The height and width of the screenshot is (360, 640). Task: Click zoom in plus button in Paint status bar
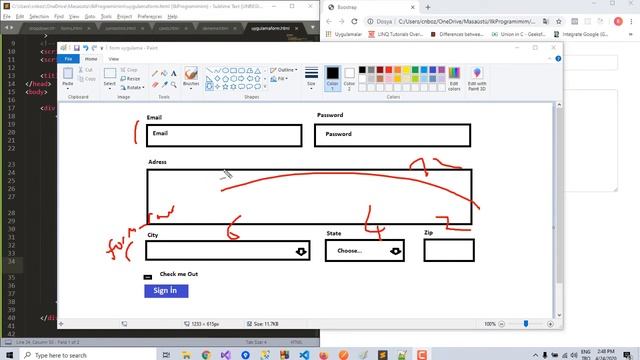[x=550, y=324]
